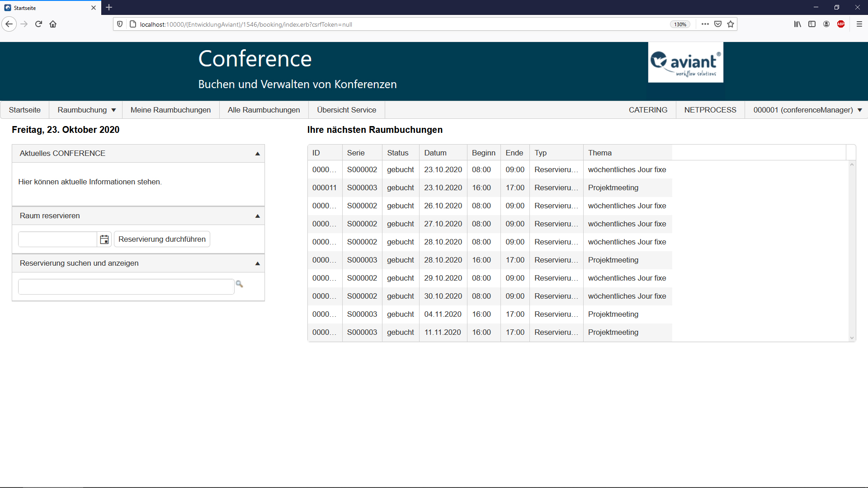Collapse Reservierung suchen und anzeigen panel

click(x=258, y=263)
